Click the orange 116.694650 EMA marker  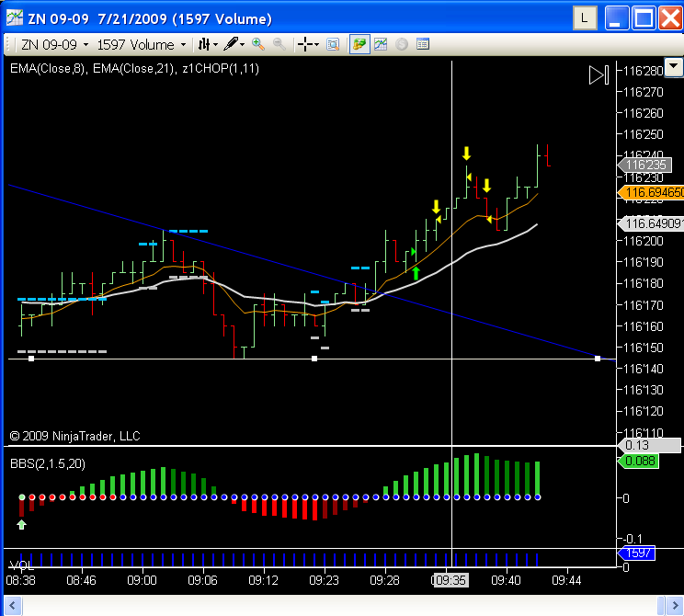click(x=651, y=192)
